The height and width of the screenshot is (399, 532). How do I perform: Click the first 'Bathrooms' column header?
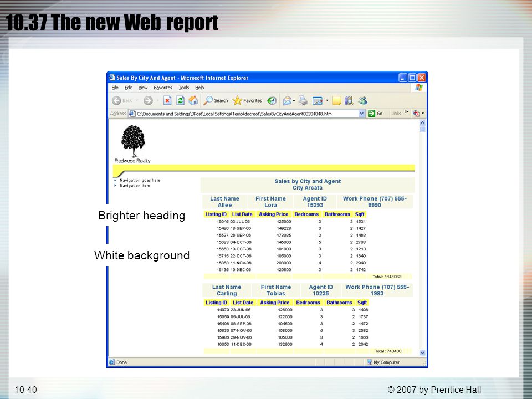click(x=337, y=214)
